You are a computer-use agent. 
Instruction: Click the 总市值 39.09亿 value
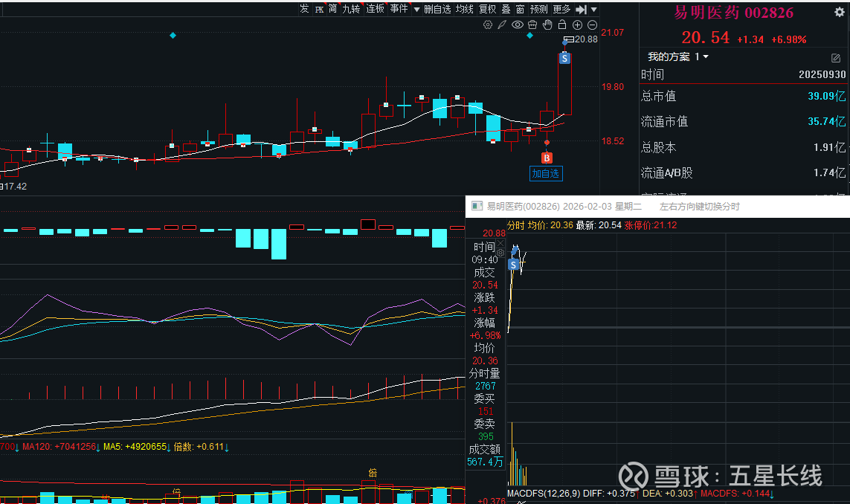point(826,96)
